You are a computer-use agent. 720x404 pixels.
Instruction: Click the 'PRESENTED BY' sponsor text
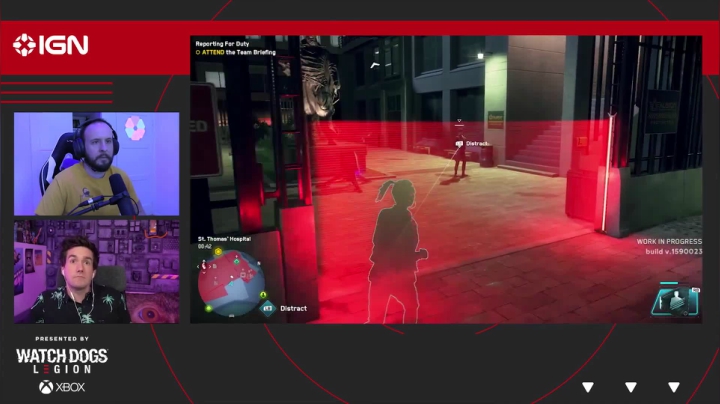pos(62,339)
